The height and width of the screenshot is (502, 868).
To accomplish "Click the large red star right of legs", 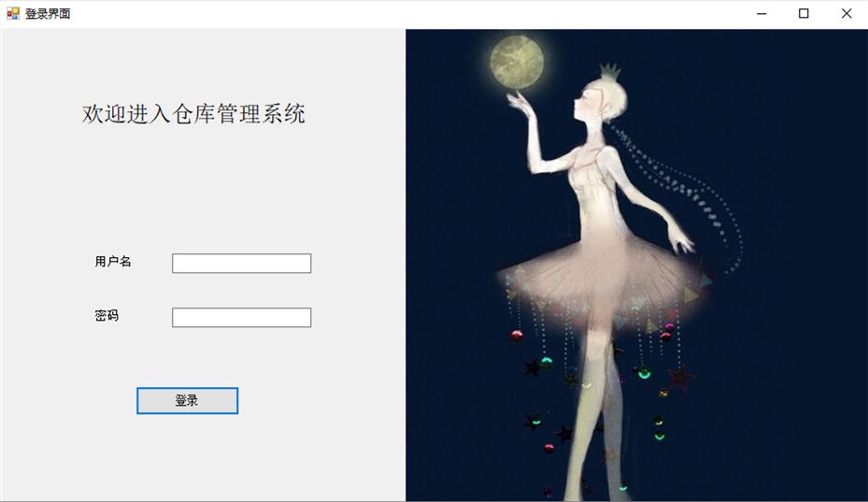I will [680, 378].
